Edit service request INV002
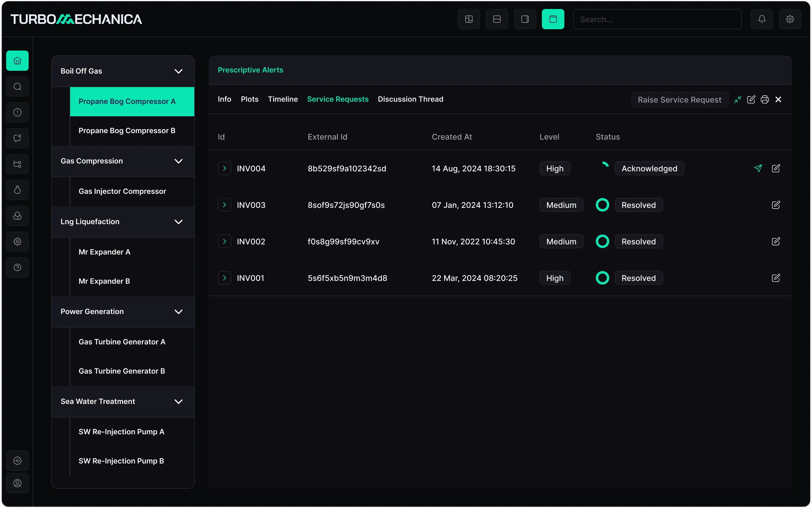Image resolution: width=812 pixels, height=509 pixels. (776, 241)
